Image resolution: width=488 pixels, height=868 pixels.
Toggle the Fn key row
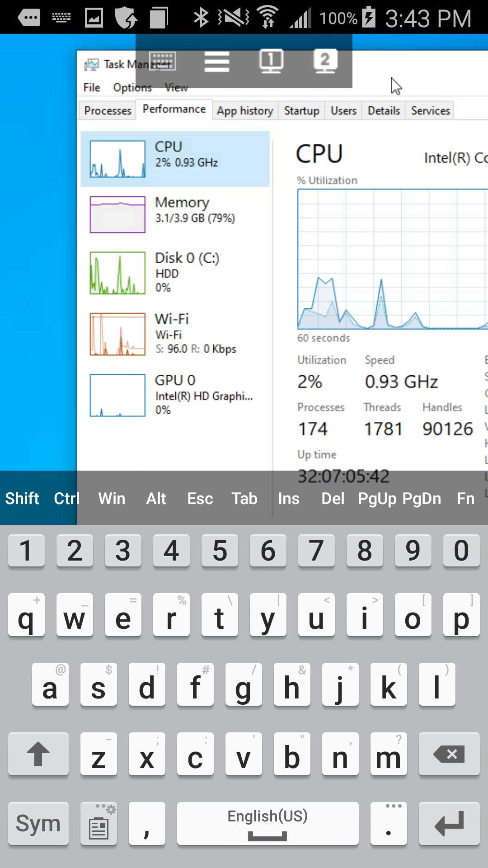tap(466, 499)
